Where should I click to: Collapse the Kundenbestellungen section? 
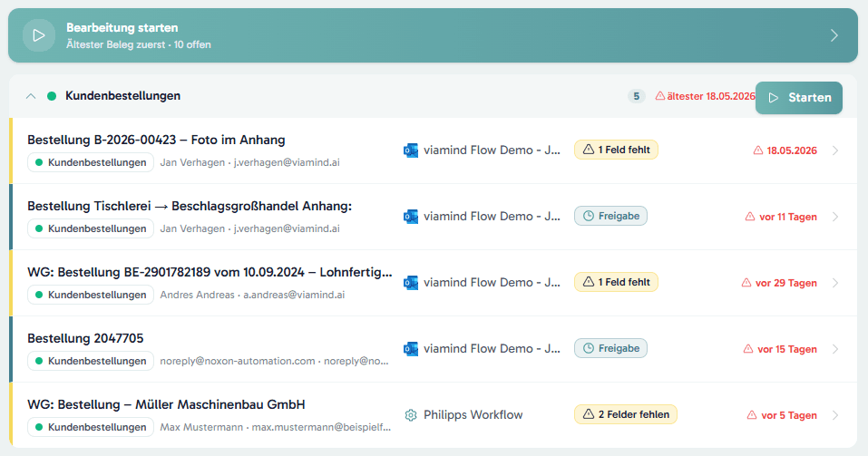(31, 96)
